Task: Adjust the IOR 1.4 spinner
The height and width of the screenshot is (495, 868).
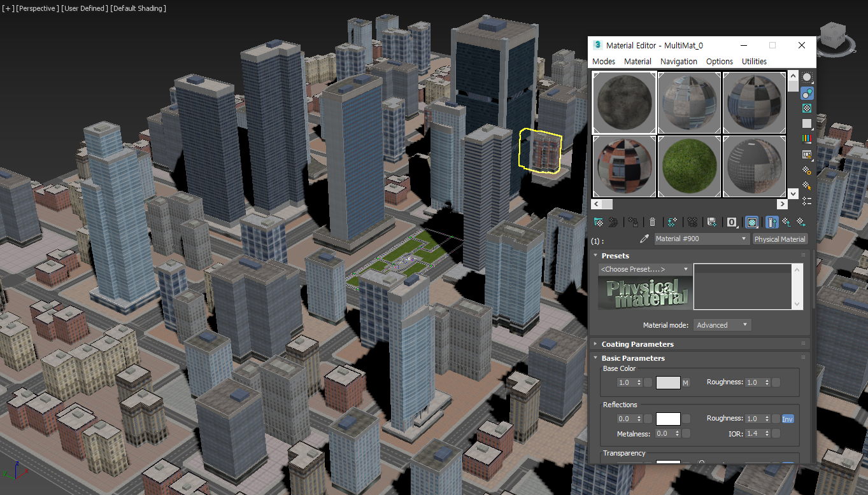Action: [767, 434]
